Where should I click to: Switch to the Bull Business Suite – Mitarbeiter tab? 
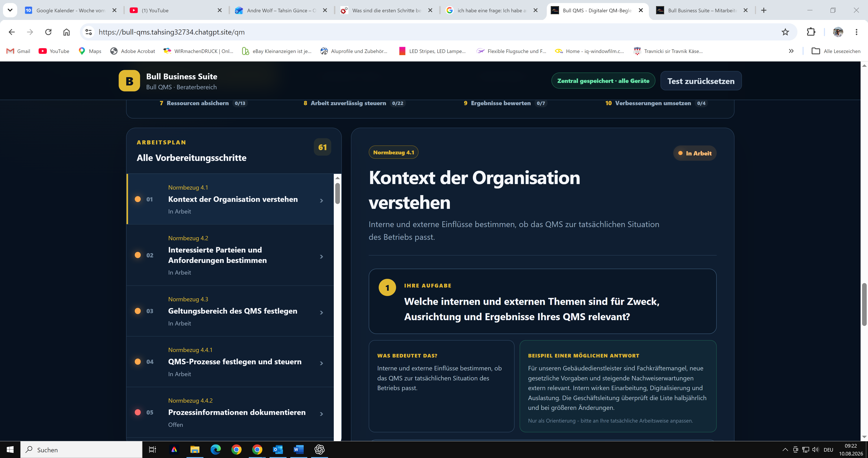(x=702, y=10)
